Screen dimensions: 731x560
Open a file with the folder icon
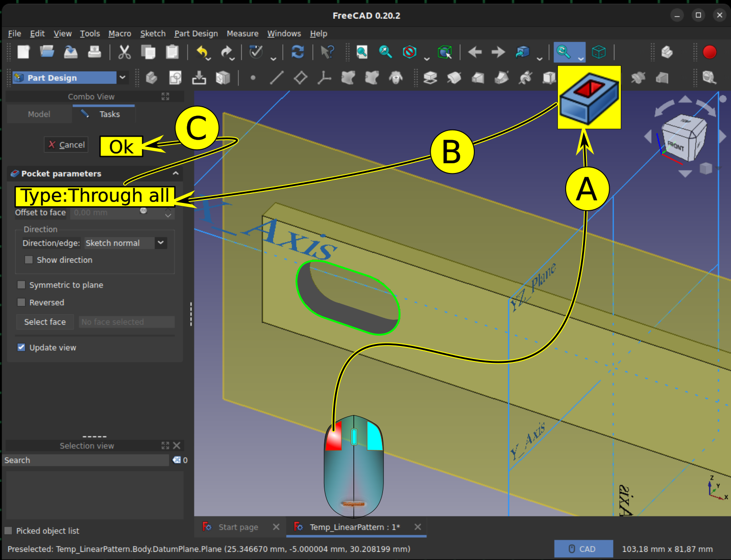click(x=47, y=52)
